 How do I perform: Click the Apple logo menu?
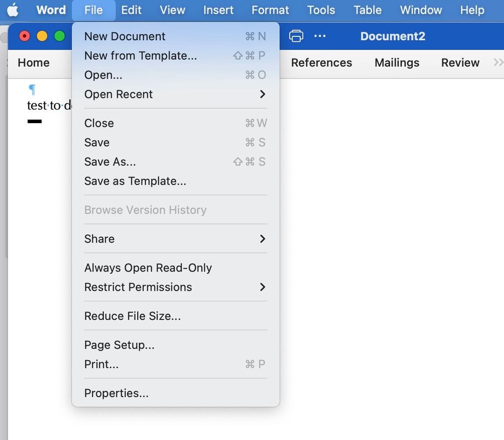13,10
